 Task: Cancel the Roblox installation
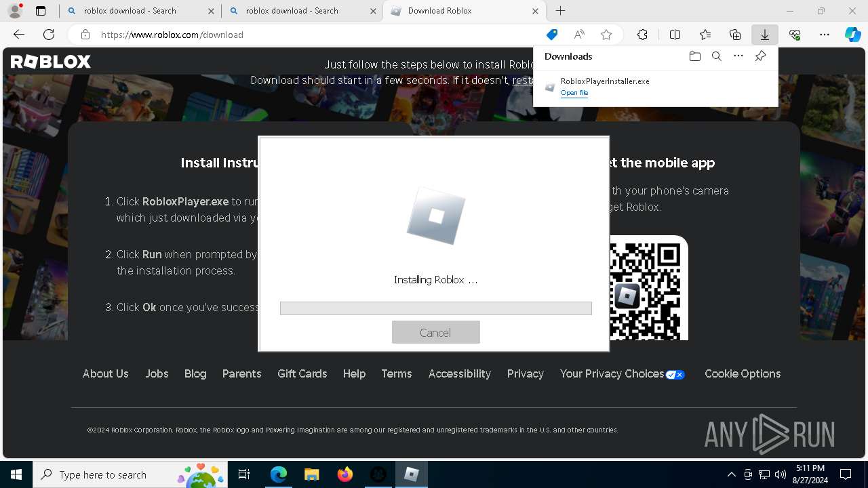[x=435, y=333]
